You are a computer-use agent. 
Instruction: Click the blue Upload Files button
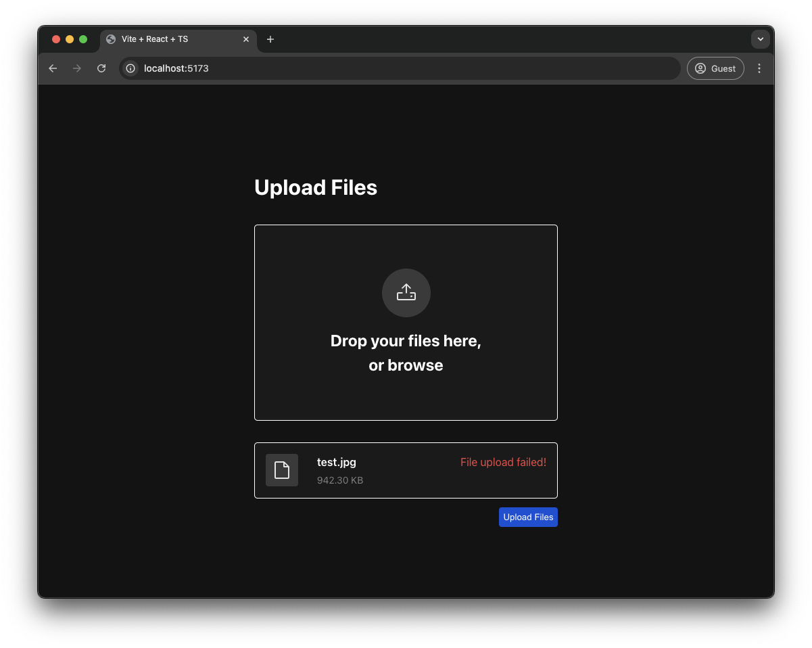[x=528, y=517]
